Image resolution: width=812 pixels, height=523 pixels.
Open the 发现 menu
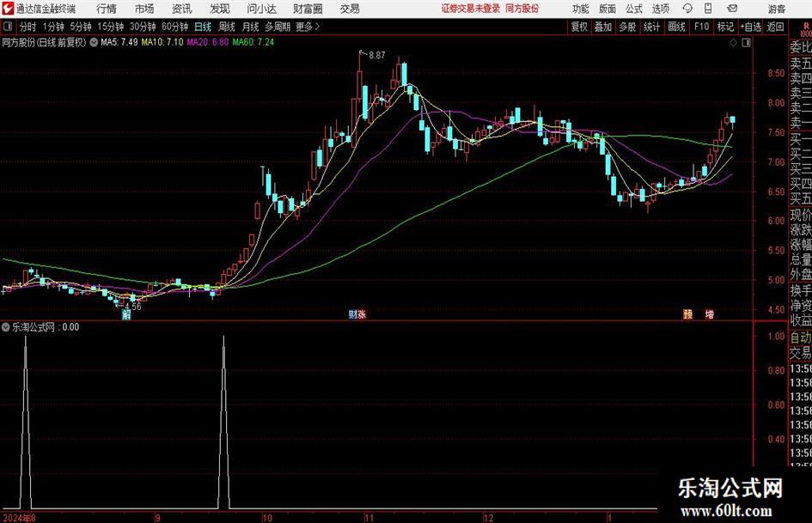[220, 9]
